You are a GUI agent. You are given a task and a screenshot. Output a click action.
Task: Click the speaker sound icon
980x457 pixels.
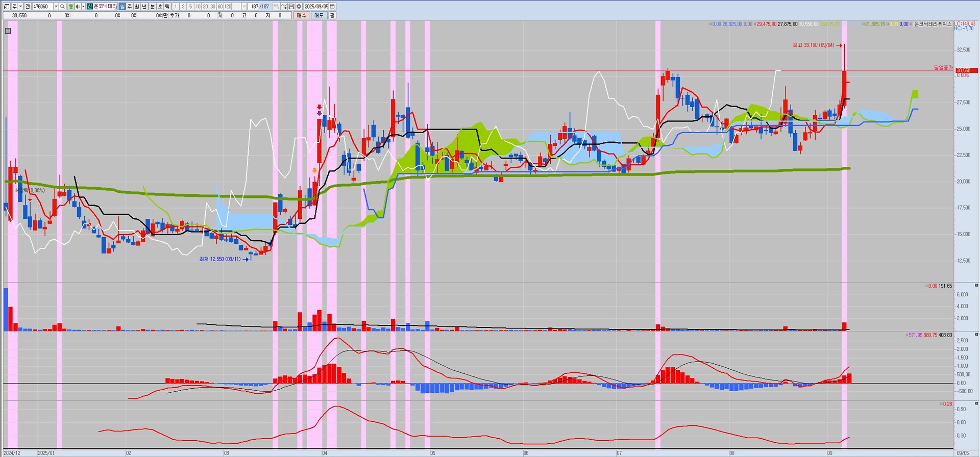(x=78, y=7)
